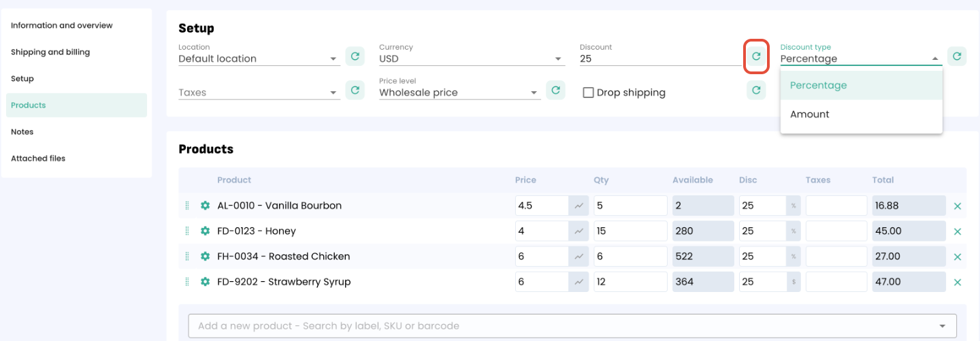Select Amount from Discount type list
This screenshot has width=980, height=341.
coord(810,114)
